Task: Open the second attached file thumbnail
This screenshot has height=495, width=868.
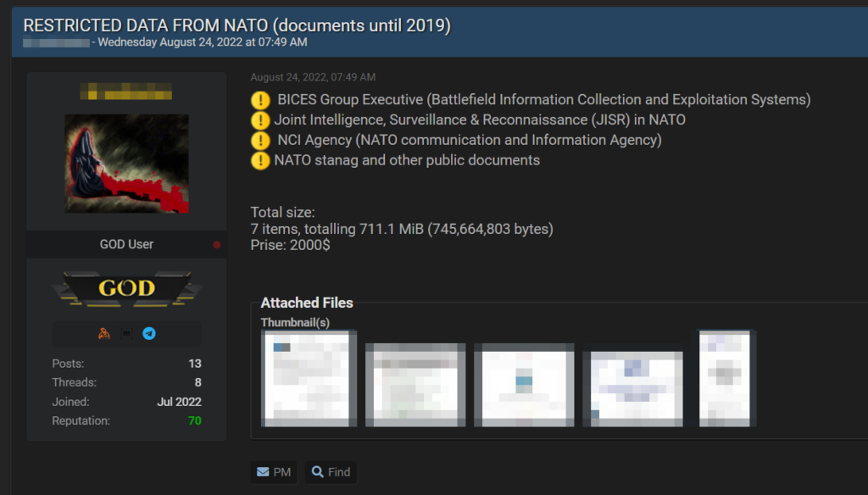Action: click(415, 384)
